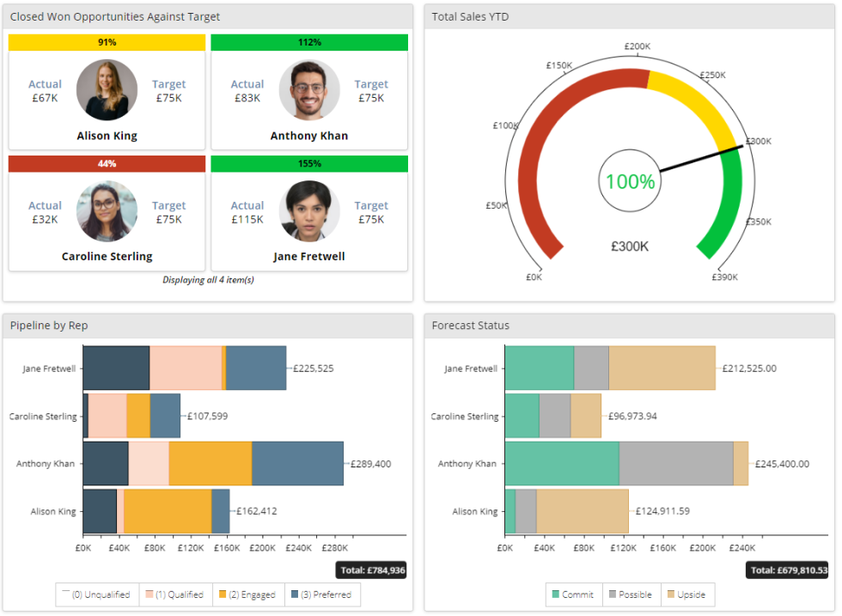Toggle the Possible legend item
Screen dimensions: 842x616
click(630, 595)
